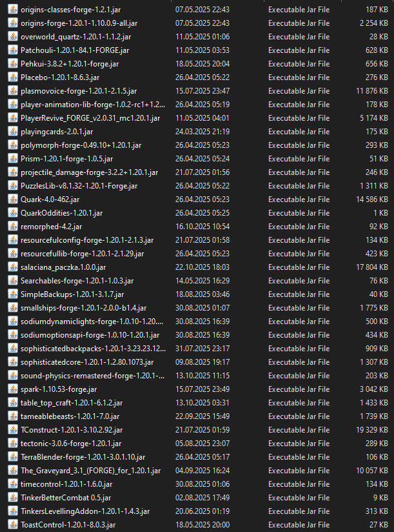This screenshot has height=532, width=394.
Task: Click the icon beside the sodiumdynamiclights-forge file
Action: pyautogui.click(x=12, y=322)
